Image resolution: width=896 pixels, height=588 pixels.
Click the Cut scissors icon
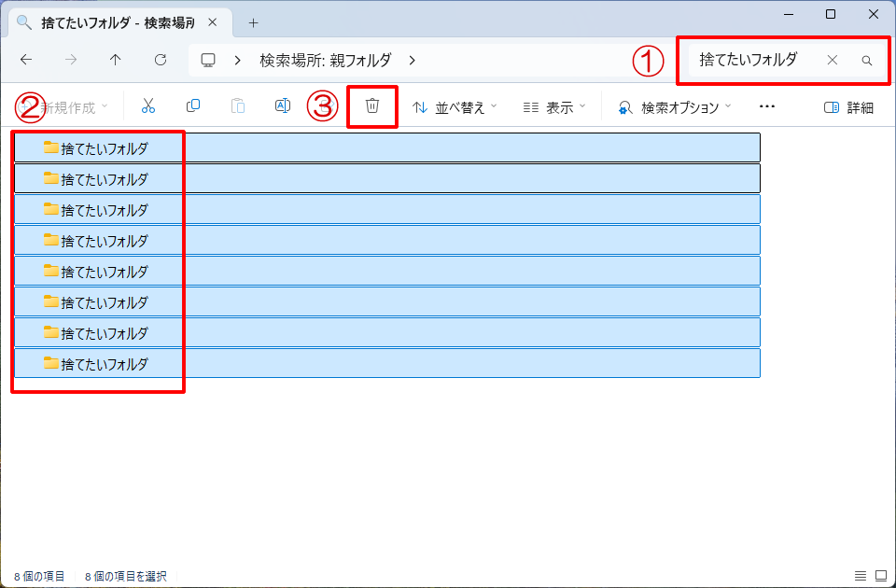(x=148, y=106)
